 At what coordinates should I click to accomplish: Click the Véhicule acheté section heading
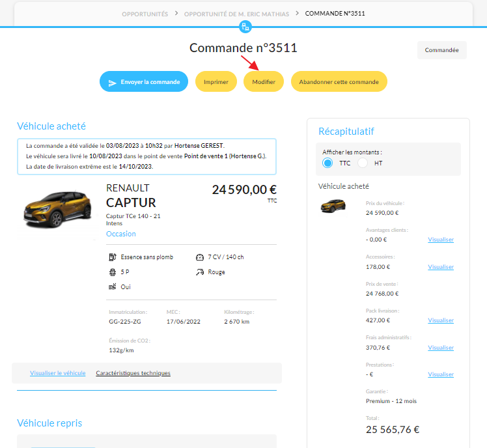point(51,126)
